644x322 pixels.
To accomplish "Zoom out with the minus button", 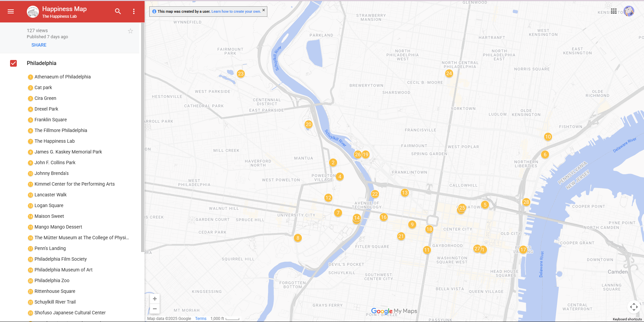I will click(x=155, y=309).
